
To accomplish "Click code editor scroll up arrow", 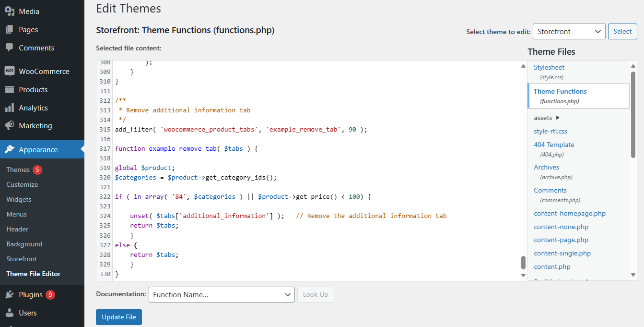I will [x=523, y=66].
